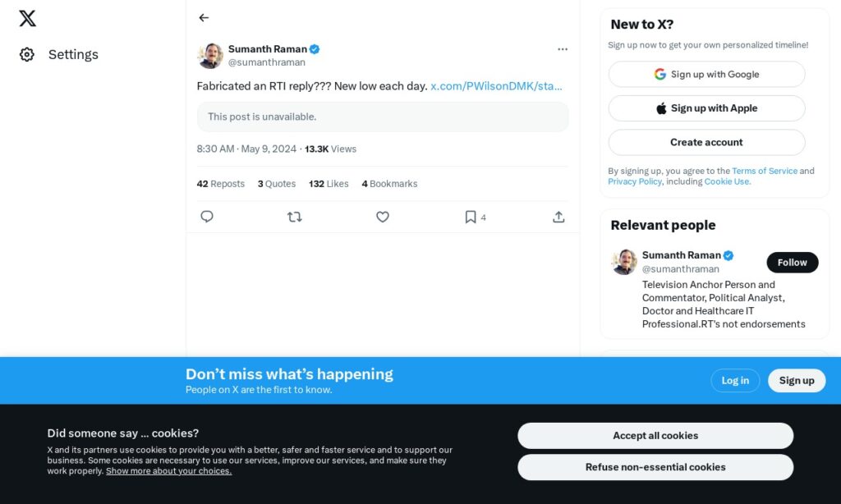Click the X logo icon
Screen dimensions: 841x504
pyautogui.click(x=27, y=18)
